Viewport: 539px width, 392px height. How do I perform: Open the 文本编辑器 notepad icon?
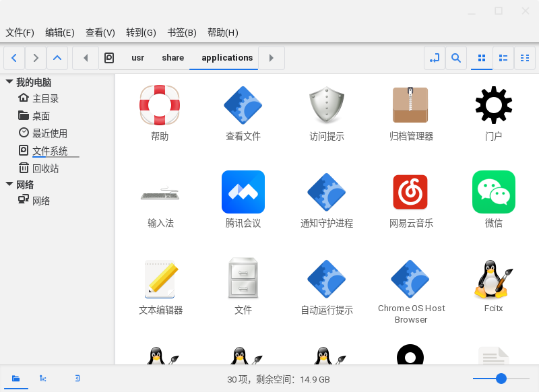[160, 279]
